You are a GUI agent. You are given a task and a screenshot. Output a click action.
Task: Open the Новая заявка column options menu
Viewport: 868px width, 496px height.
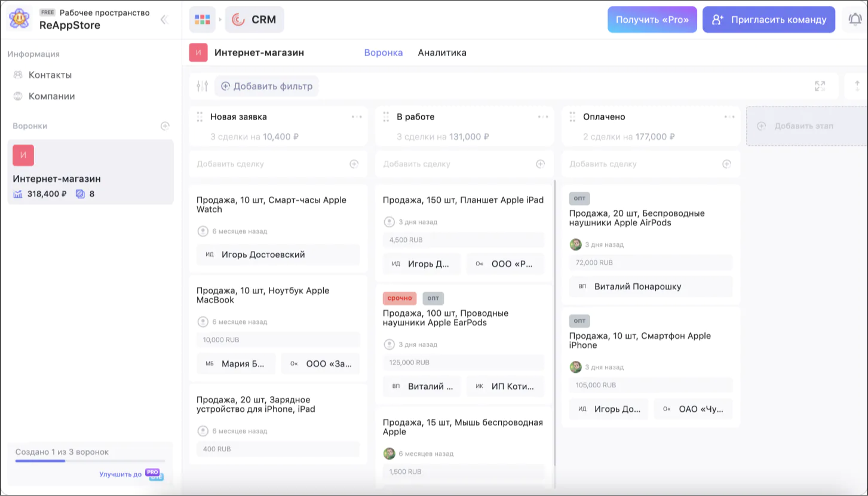click(357, 117)
